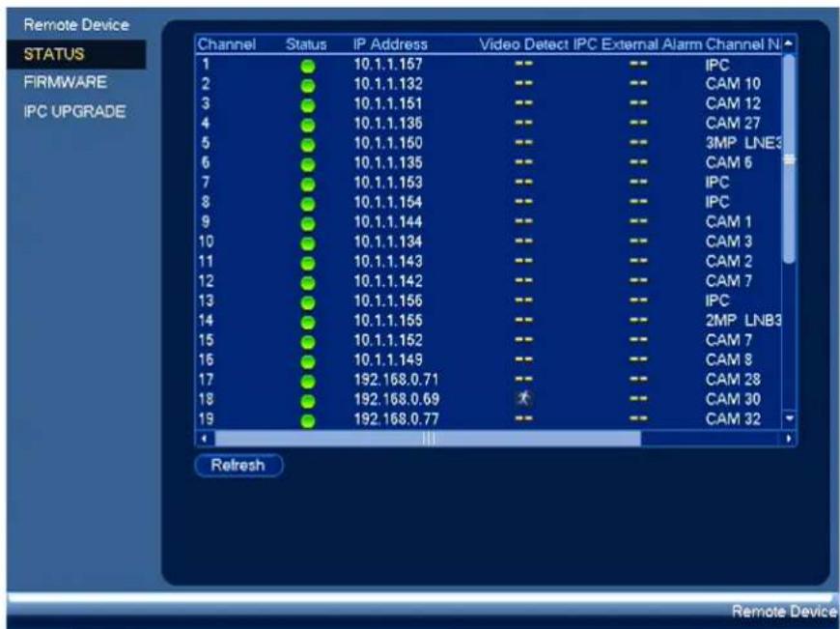The height and width of the screenshot is (629, 840).
Task: Select IP address 10.1.1.149
Action: (x=388, y=359)
